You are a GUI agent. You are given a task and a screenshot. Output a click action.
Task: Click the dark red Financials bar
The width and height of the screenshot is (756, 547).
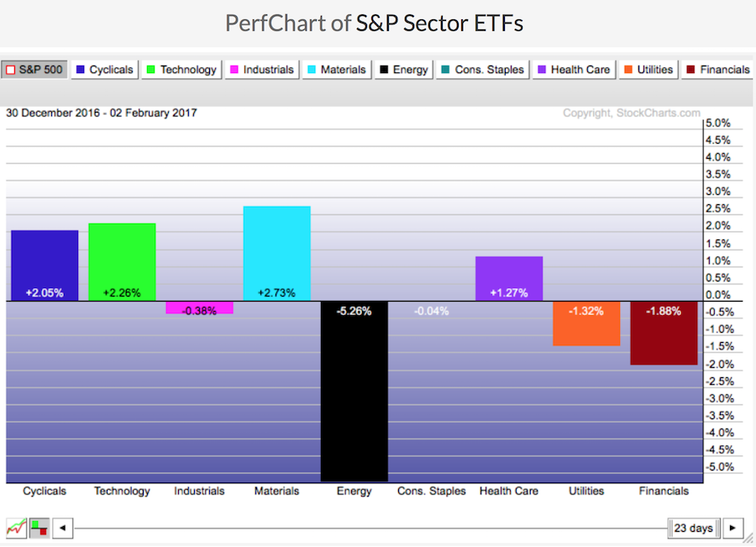[664, 333]
